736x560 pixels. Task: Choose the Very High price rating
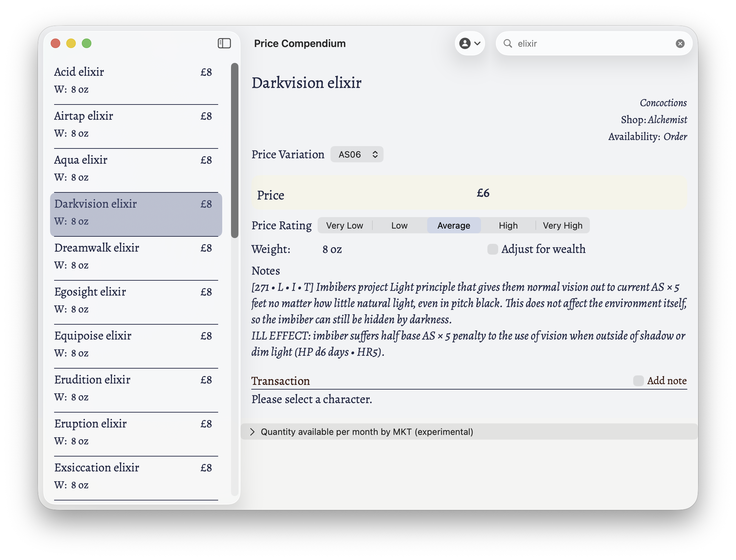point(562,226)
